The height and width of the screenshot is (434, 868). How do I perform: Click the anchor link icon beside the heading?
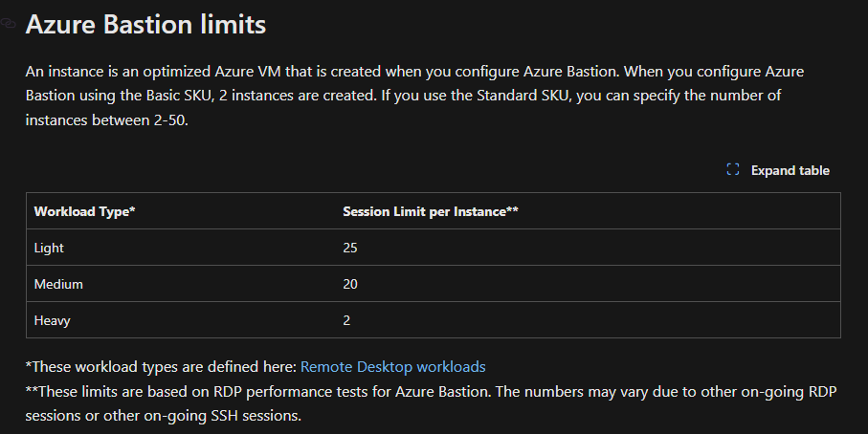[8, 23]
